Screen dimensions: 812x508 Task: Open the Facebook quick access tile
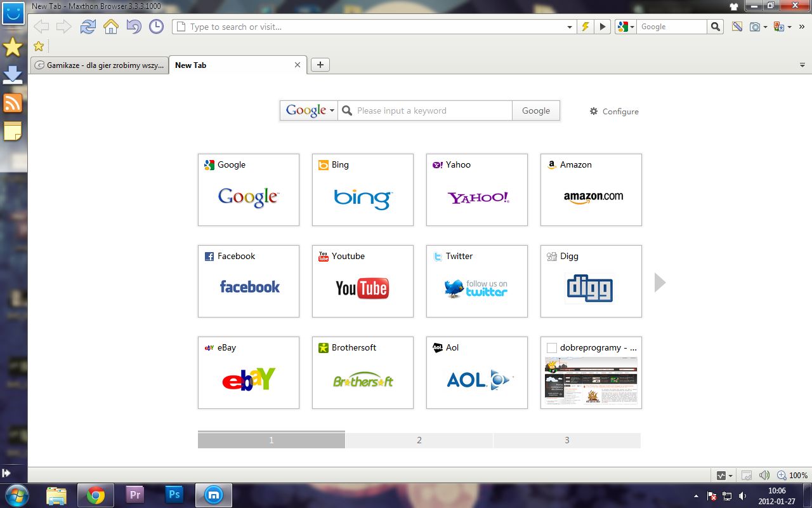tap(249, 281)
